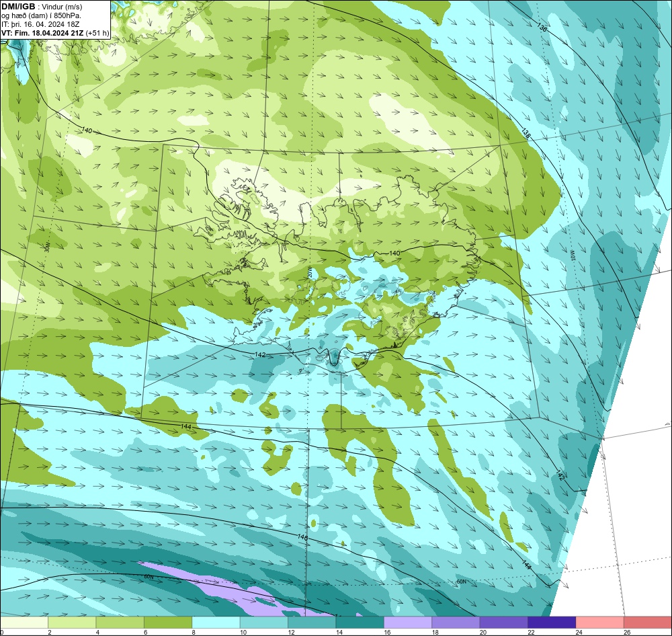
Task: Click the legend tick value 22
Action: point(531,632)
